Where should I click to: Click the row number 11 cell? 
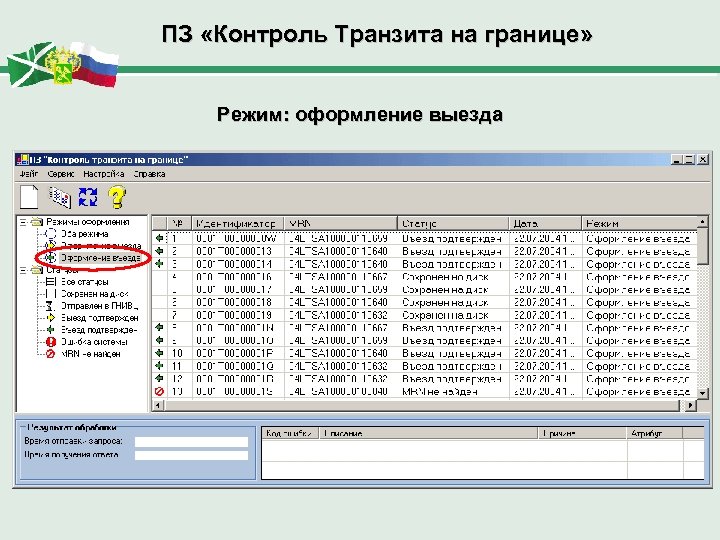coord(179,366)
